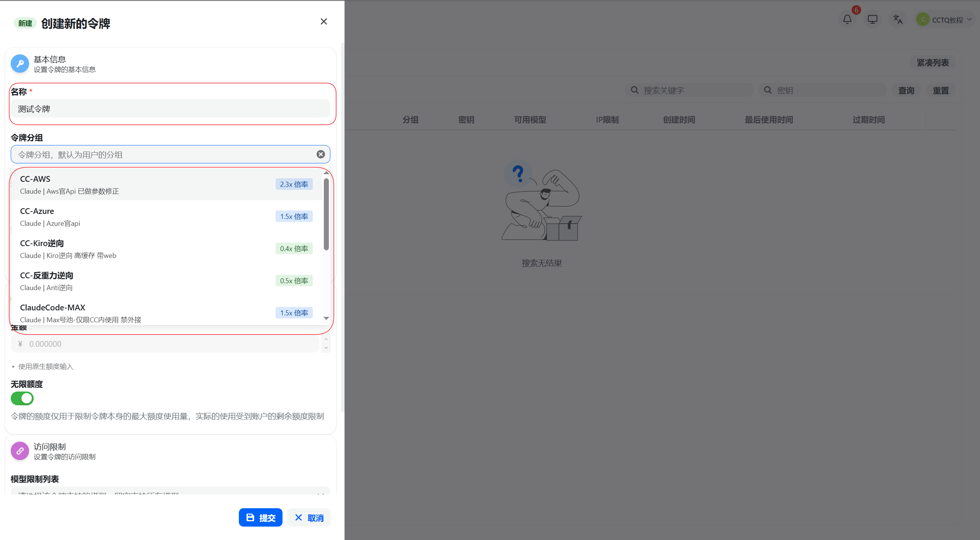Select the CC-AWS group option

(145, 184)
